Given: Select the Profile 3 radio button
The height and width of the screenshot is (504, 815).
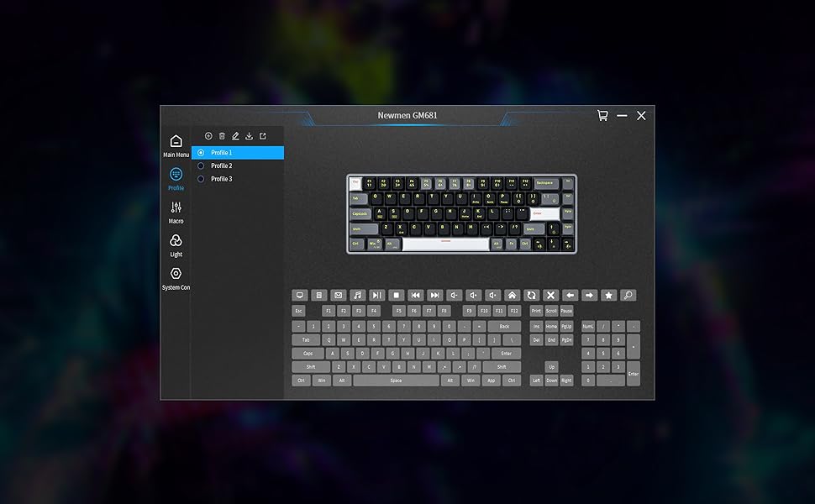Looking at the screenshot, I should 201,178.
